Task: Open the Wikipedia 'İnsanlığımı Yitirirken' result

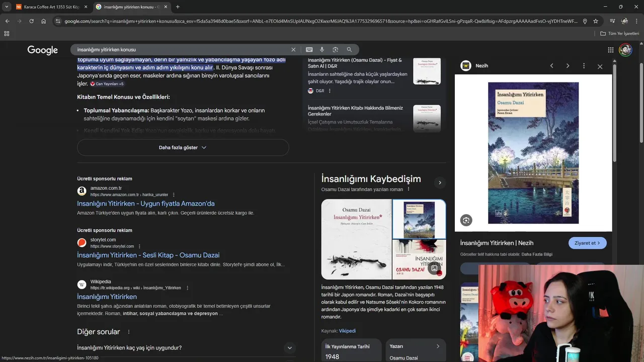Action: (x=107, y=297)
